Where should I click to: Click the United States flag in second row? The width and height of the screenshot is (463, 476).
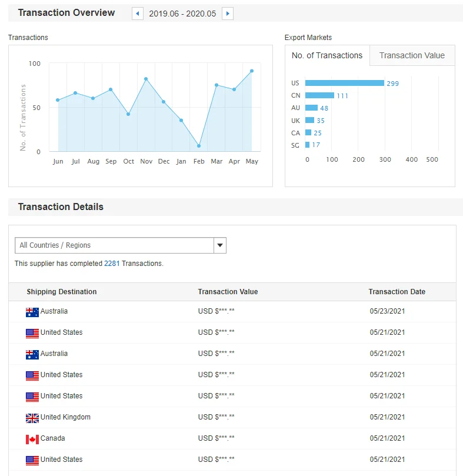32,333
